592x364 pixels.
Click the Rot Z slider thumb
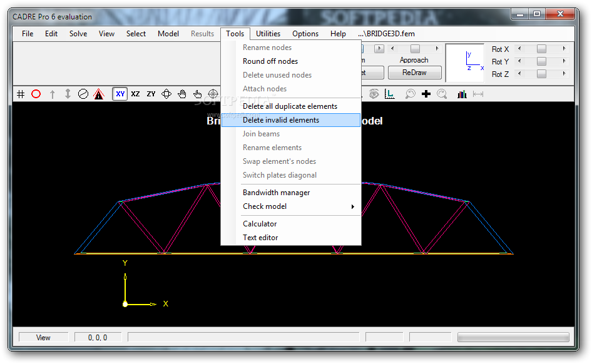click(541, 74)
